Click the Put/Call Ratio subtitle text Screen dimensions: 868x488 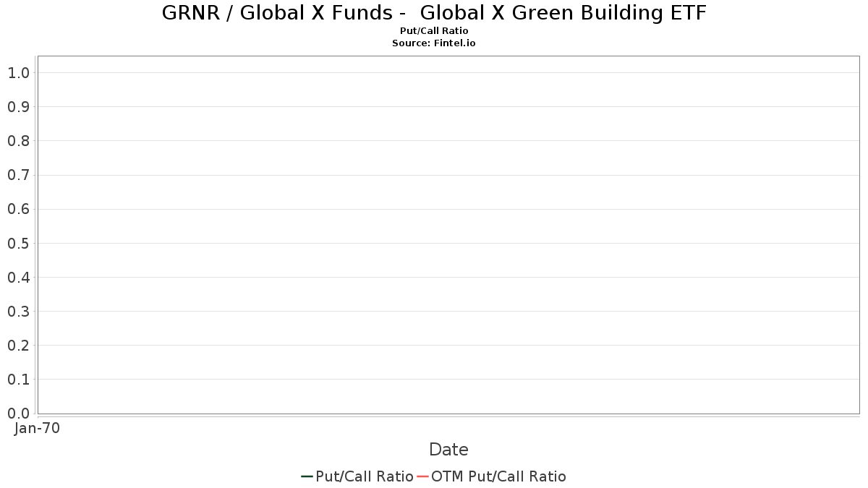pyautogui.click(x=434, y=31)
